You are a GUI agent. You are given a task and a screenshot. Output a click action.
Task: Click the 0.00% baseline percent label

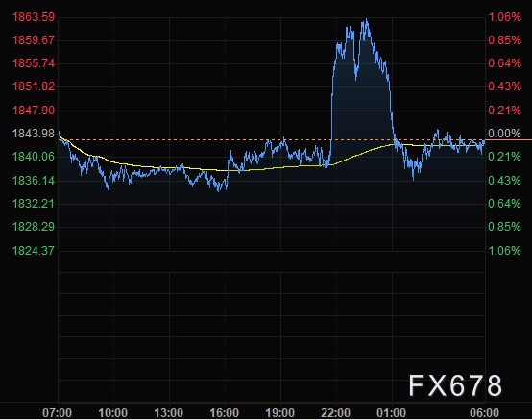[504, 134]
